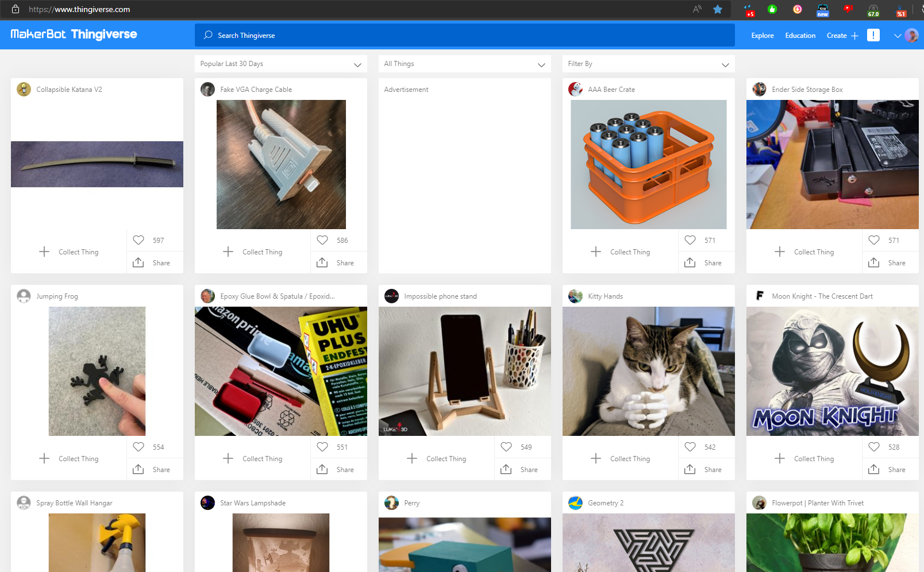Toggle like on Impossible phone stand

[x=506, y=447]
